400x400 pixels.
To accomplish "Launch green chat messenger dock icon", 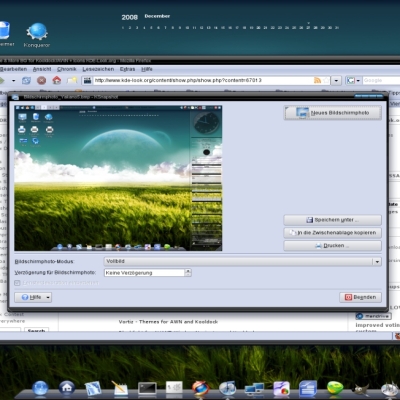I will [335, 388].
